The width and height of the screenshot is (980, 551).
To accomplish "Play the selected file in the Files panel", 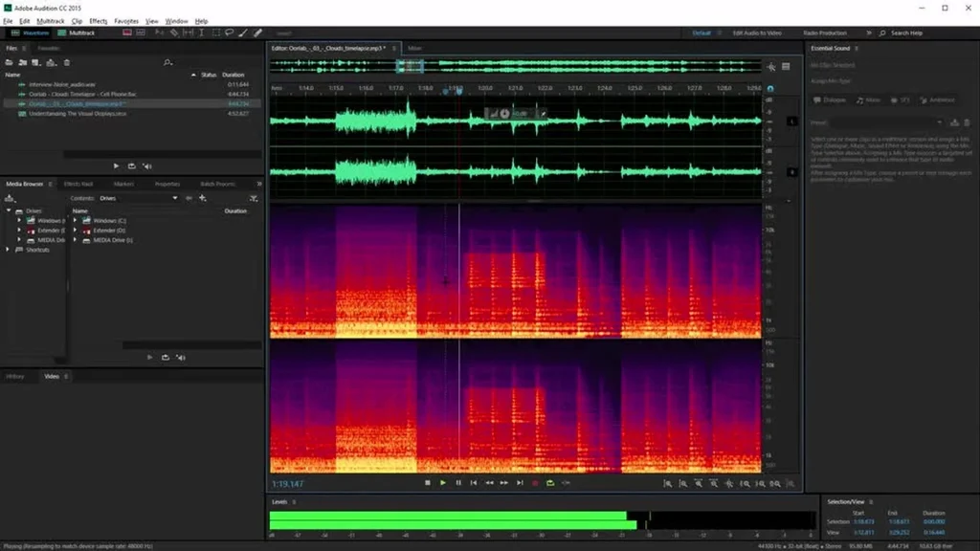I will pos(116,166).
